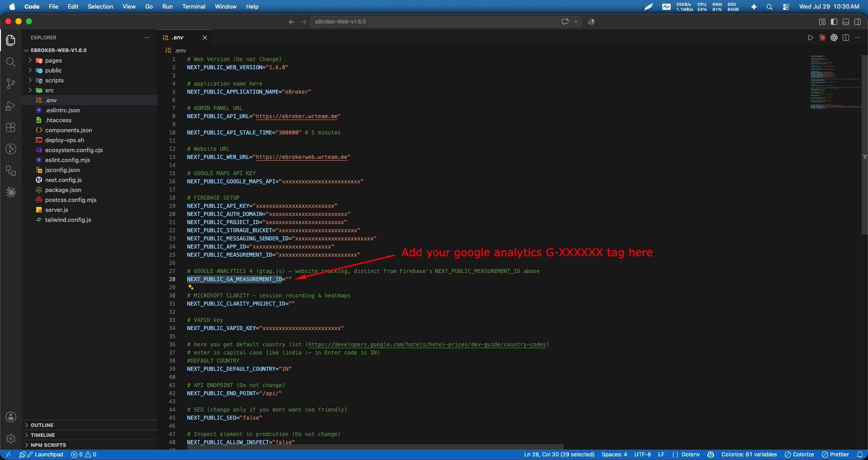
Task: Click the eBroker-Web-v1.6.0 command center search box
Action: coord(434,22)
